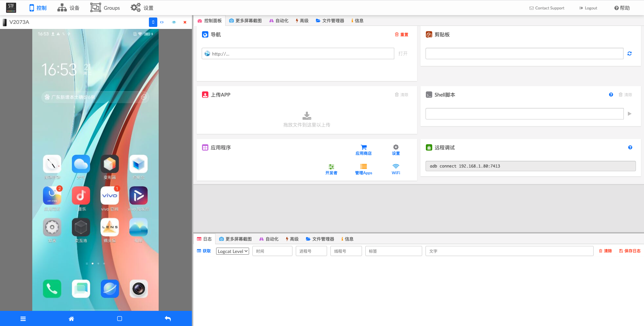Screen dimensions: 644x326
Task: Focus the 标签 log filter field
Action: coord(393,251)
